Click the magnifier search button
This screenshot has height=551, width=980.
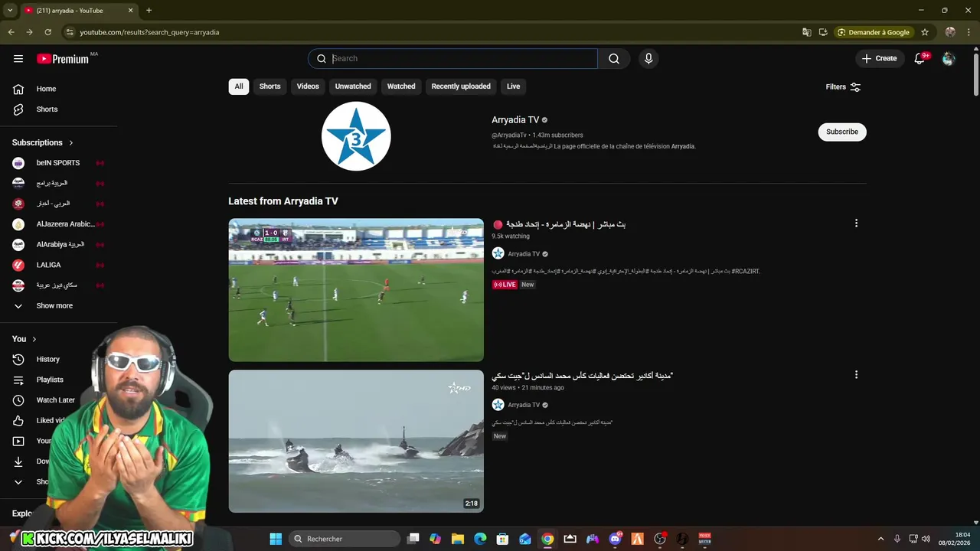coord(614,59)
